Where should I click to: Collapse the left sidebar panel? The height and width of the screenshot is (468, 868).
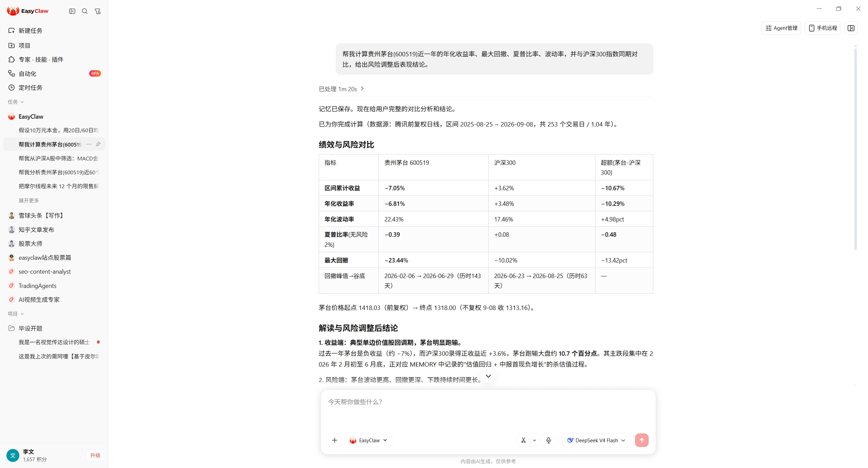coord(72,11)
